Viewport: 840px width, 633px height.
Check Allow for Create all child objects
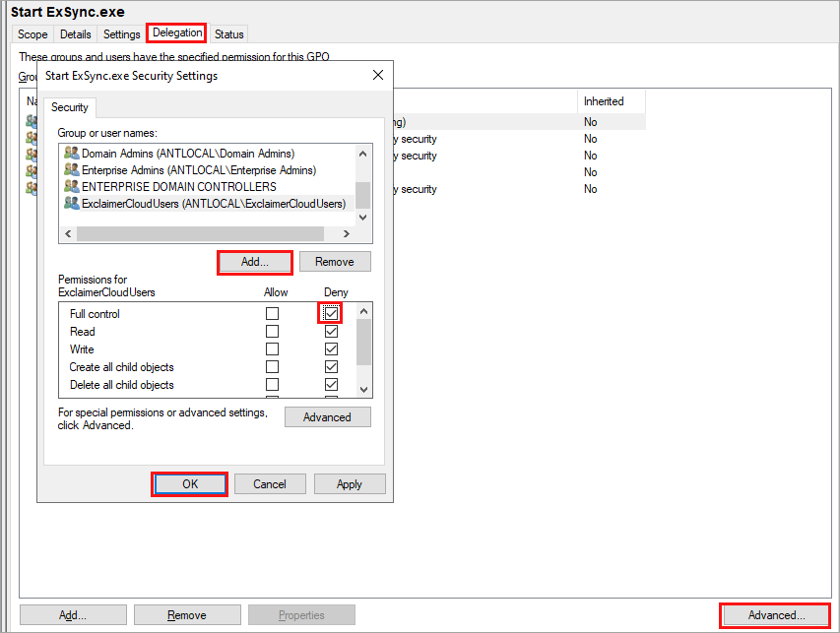pyautogui.click(x=272, y=367)
